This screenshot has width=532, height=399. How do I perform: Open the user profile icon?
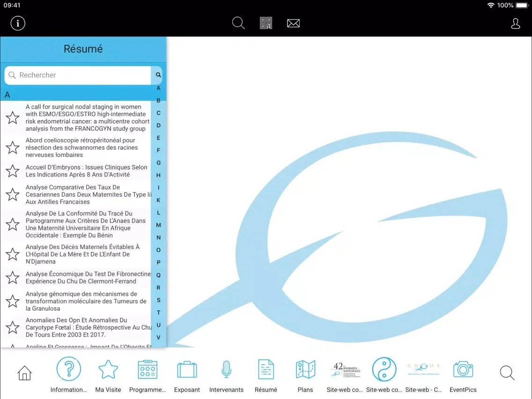point(515,23)
